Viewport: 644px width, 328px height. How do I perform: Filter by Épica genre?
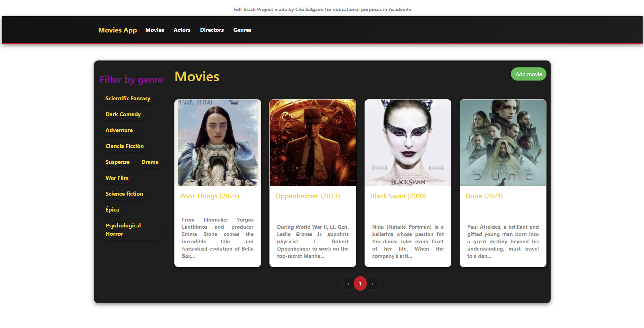click(112, 210)
